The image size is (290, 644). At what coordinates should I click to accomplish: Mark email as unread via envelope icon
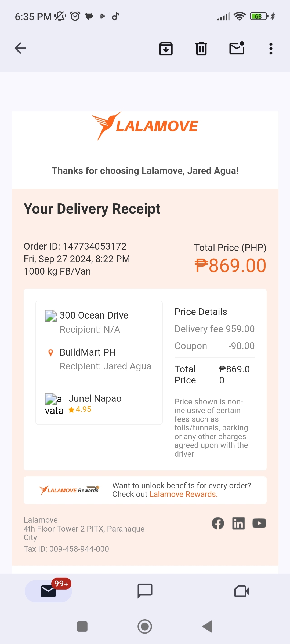point(237,48)
